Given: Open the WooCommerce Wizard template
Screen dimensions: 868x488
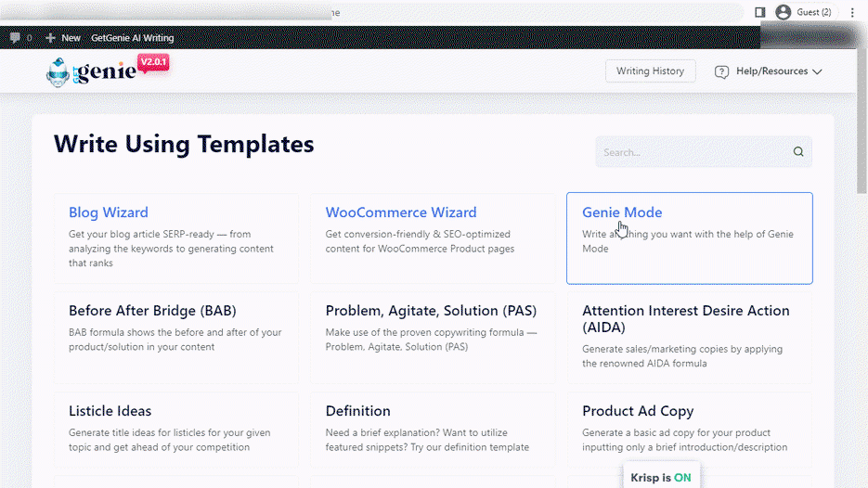Looking at the screenshot, I should tap(433, 238).
